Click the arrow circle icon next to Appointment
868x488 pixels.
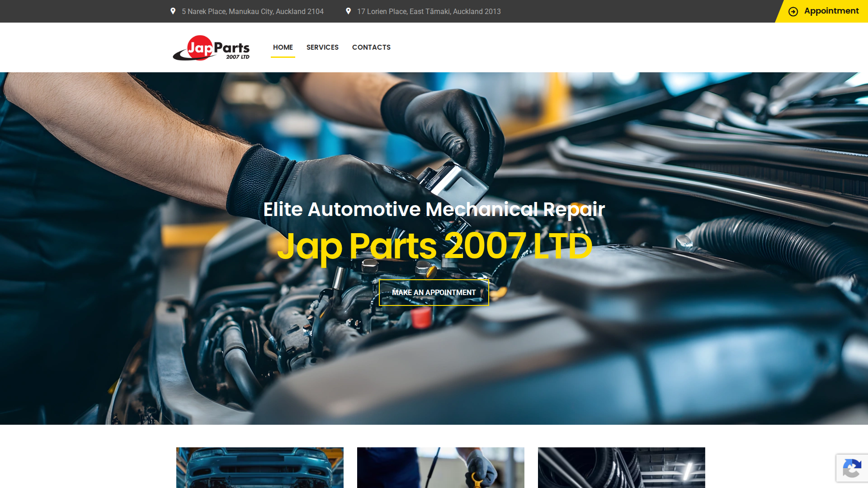click(x=793, y=12)
